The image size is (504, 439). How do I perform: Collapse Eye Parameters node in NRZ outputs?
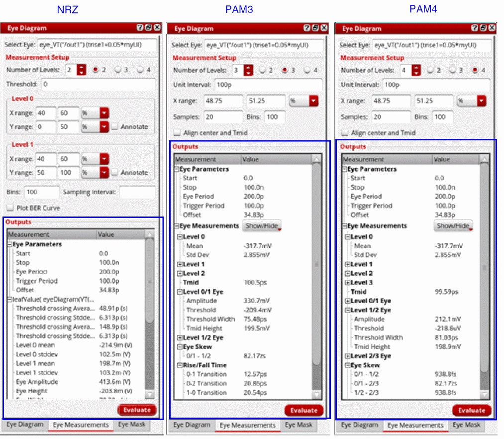point(10,244)
